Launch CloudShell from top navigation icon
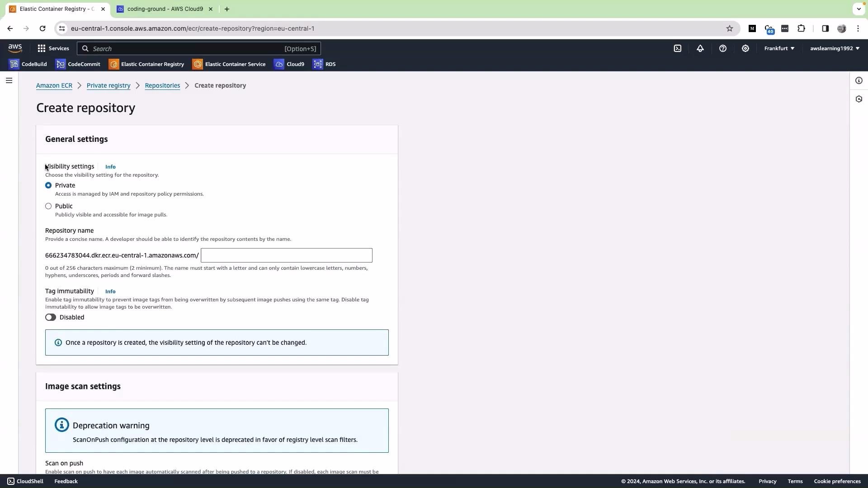Image resolution: width=868 pixels, height=488 pixels. pyautogui.click(x=678, y=48)
